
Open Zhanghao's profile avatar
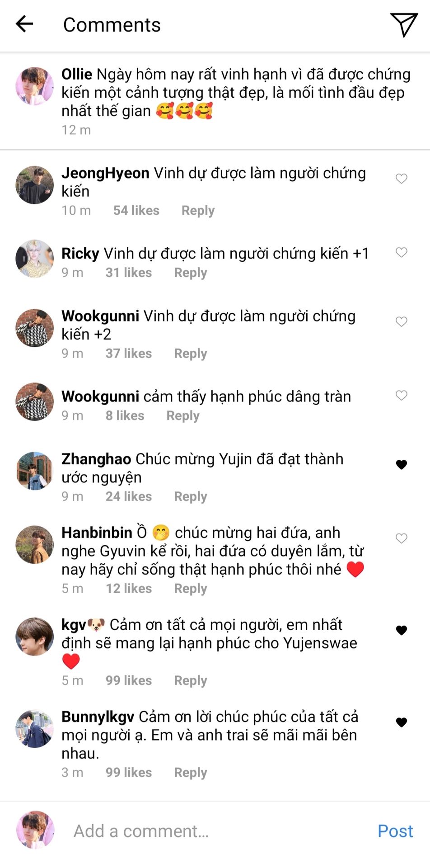(35, 471)
